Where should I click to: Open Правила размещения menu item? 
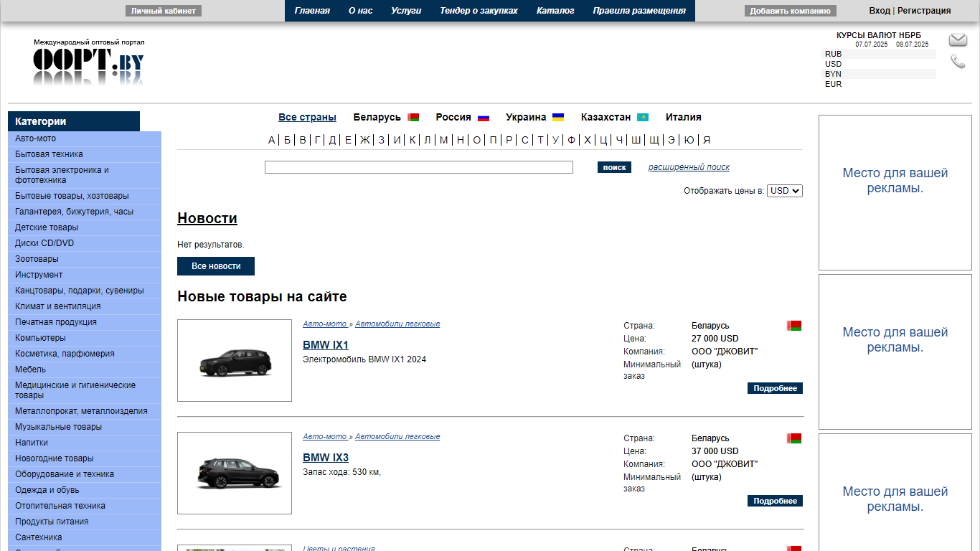click(x=639, y=11)
